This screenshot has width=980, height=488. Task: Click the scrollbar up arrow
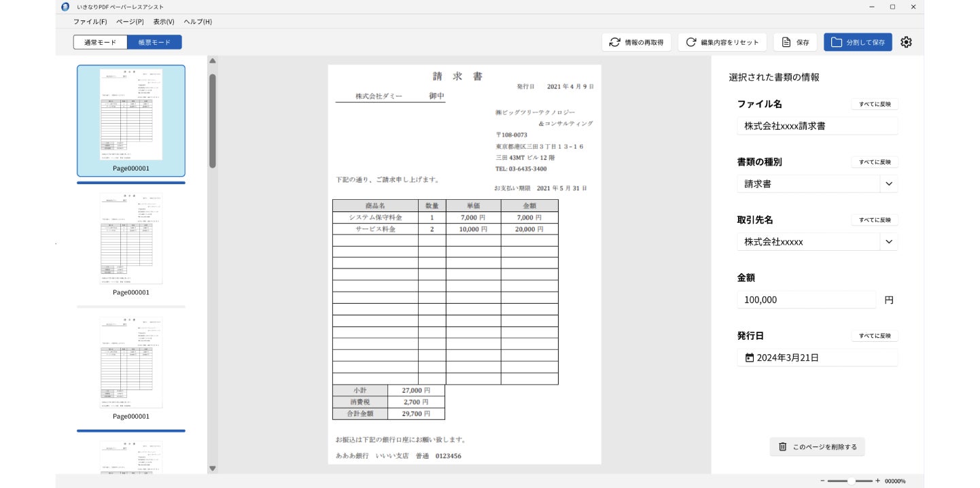[x=212, y=61]
